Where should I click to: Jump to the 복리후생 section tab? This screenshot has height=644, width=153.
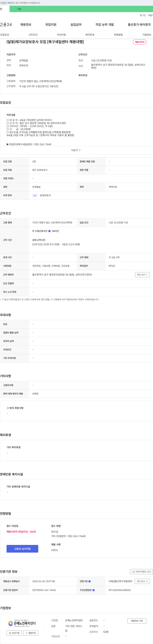coord(90,35)
